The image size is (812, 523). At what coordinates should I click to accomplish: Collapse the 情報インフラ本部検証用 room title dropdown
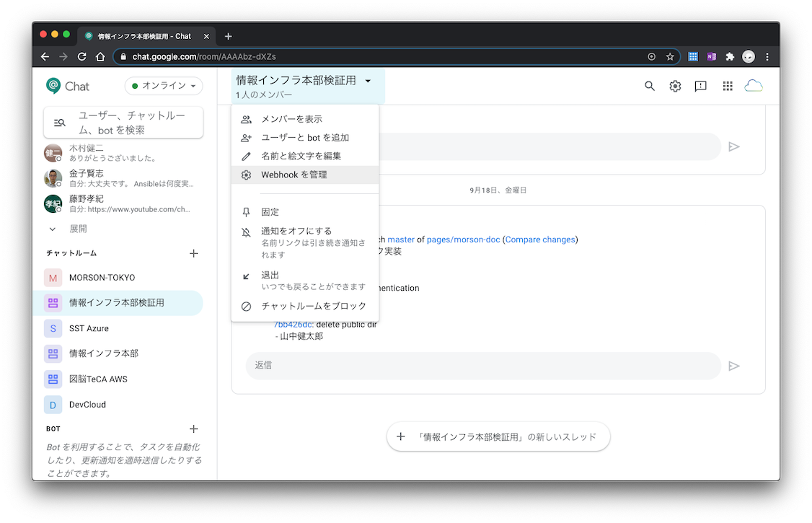tap(368, 82)
